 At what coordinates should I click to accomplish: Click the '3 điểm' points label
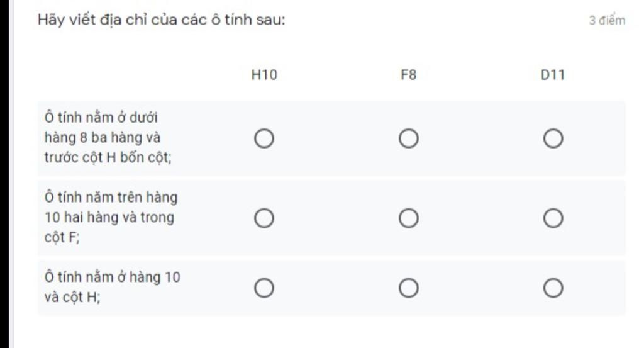tap(607, 21)
